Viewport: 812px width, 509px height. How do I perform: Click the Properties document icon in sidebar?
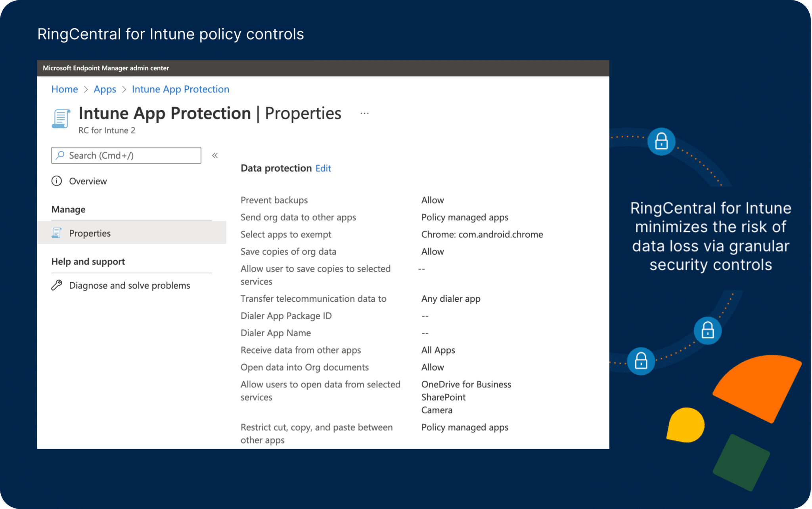[57, 233]
